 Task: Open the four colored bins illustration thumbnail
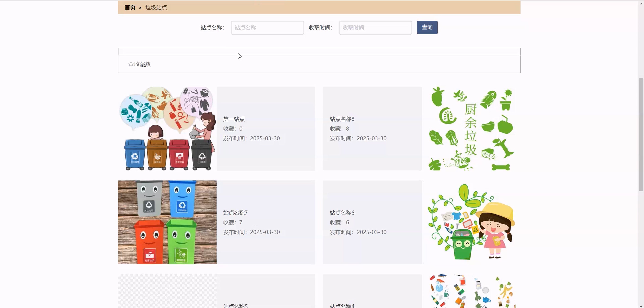[x=167, y=128]
